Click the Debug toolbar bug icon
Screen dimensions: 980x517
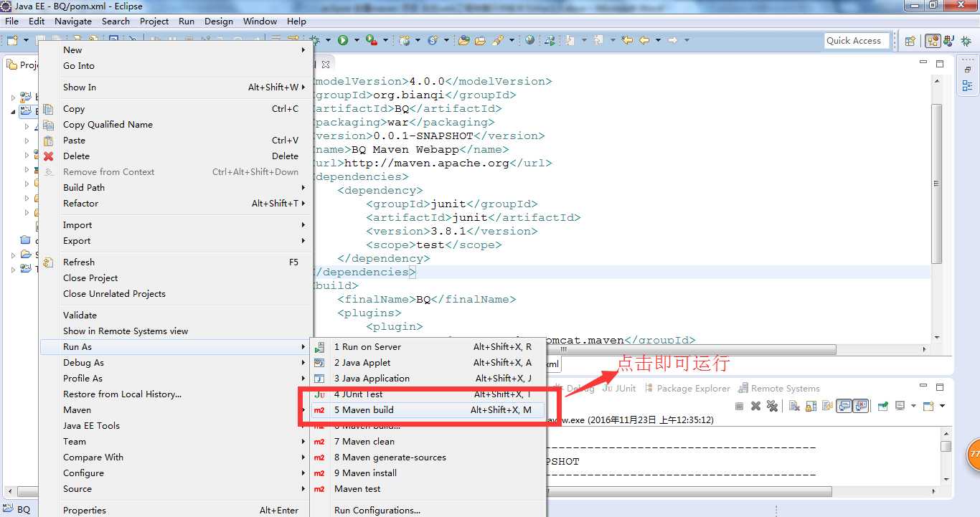[314, 40]
